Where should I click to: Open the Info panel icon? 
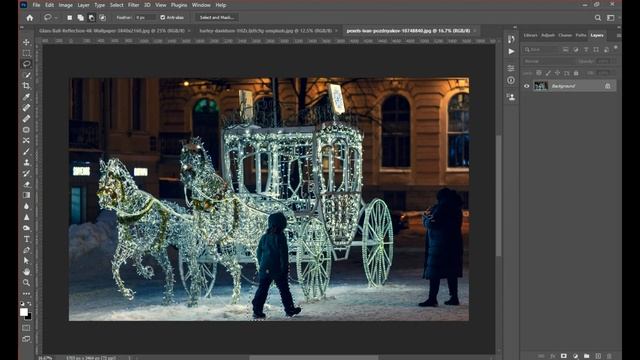click(x=511, y=80)
